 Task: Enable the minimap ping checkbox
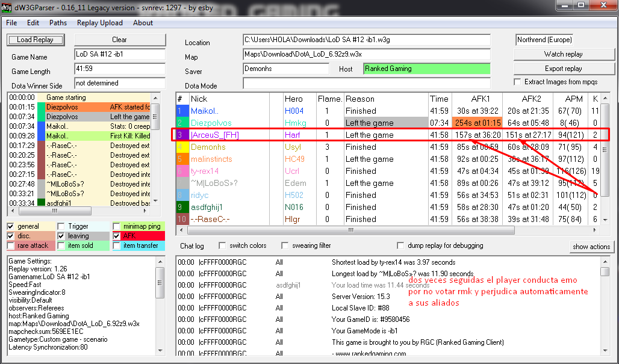click(x=116, y=226)
